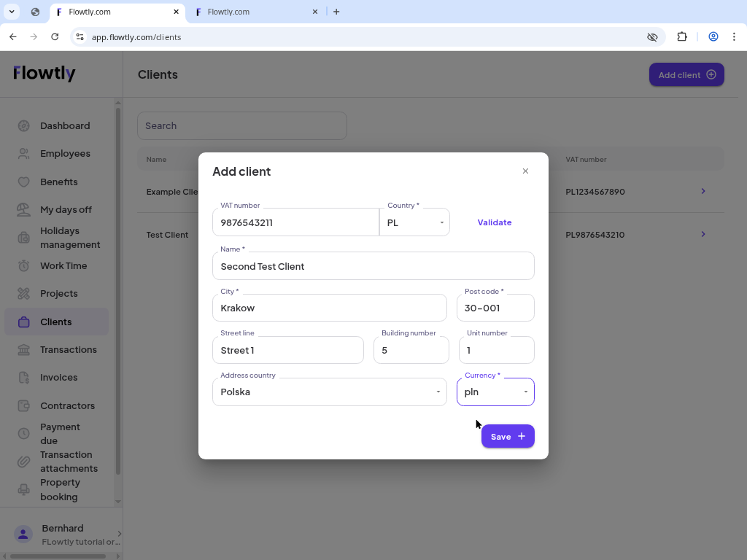
Task: Select Projects in the sidebar
Action: [x=58, y=293]
